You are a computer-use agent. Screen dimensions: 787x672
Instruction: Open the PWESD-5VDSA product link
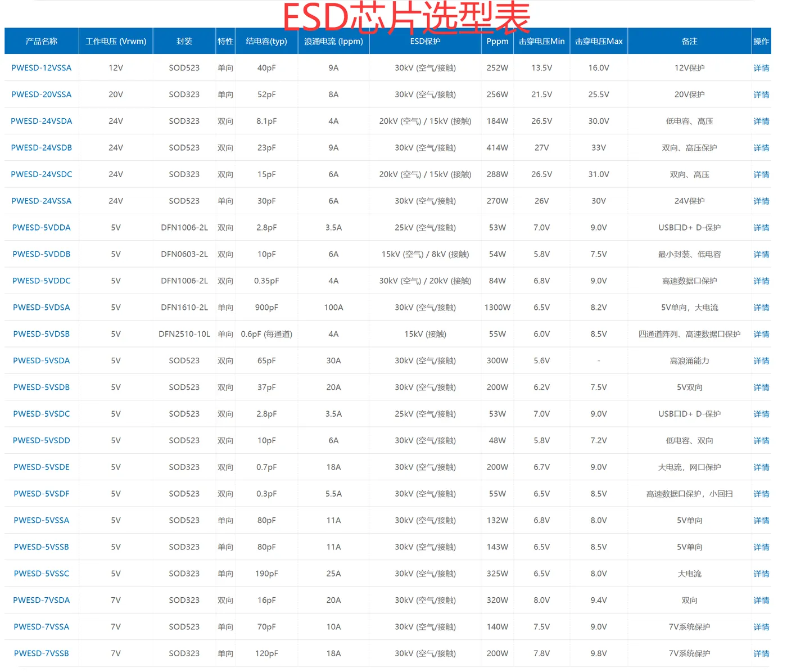42,308
